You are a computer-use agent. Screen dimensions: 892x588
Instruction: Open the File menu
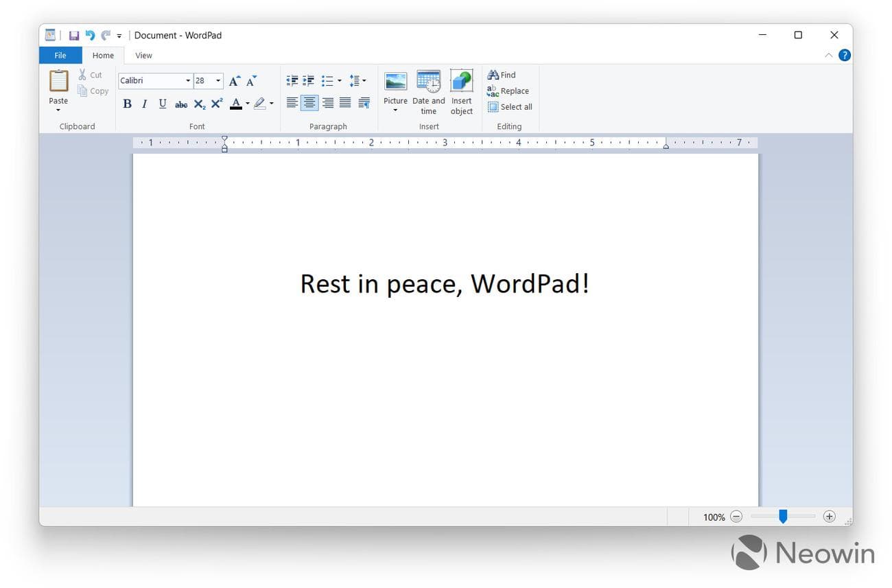[x=60, y=55]
